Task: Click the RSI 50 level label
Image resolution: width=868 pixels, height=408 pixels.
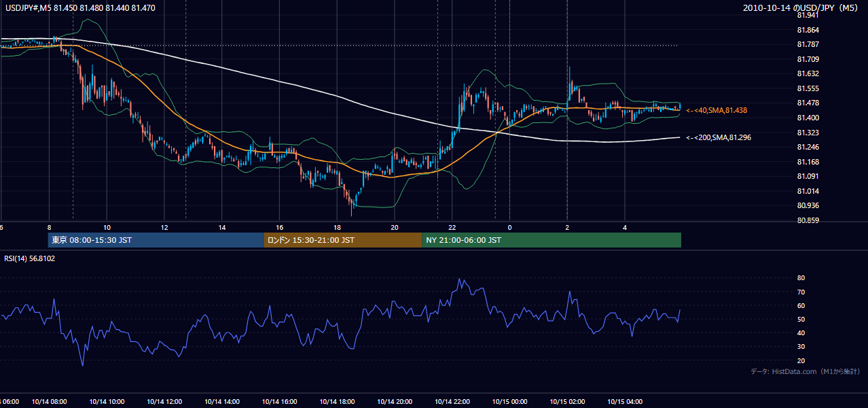Action: (801, 319)
